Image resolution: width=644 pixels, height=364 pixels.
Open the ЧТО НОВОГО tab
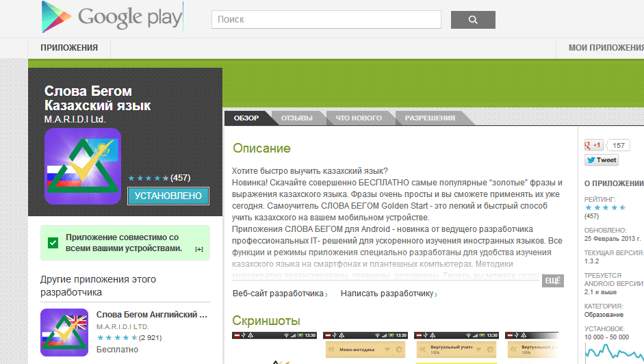pos(359,118)
